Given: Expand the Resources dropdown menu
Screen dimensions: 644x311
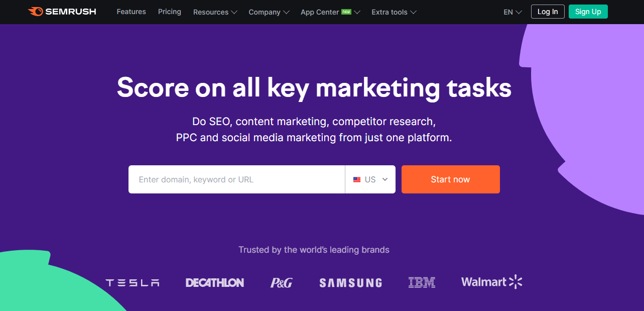Looking at the screenshot, I should (x=215, y=12).
